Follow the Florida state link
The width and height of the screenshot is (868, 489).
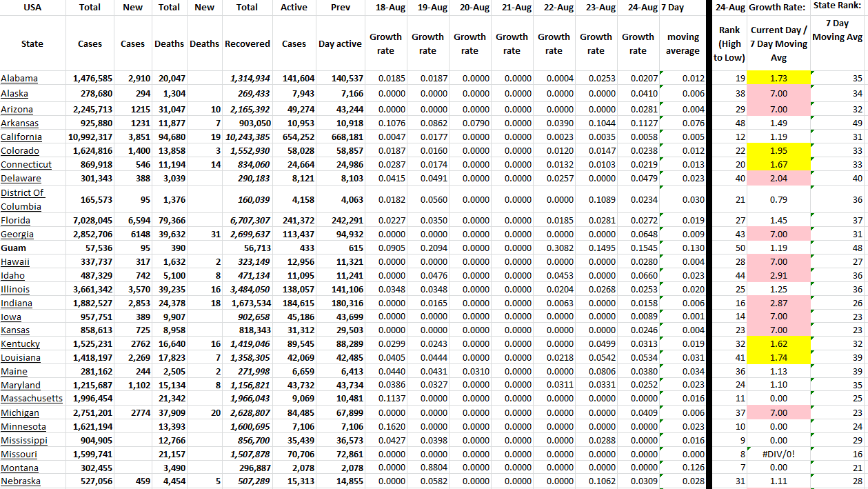pyautogui.click(x=17, y=221)
